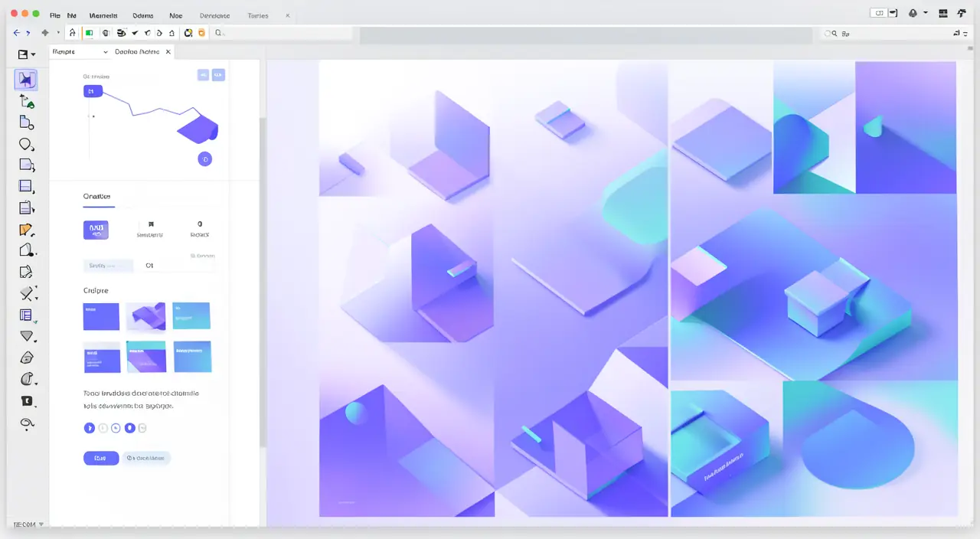
Task: Select the second pale radio circle
Action: (103, 428)
